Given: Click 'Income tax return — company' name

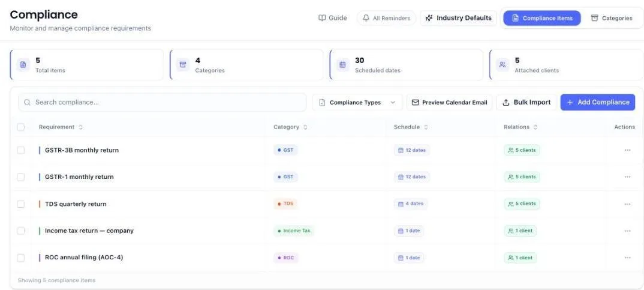Looking at the screenshot, I should pos(89,231).
